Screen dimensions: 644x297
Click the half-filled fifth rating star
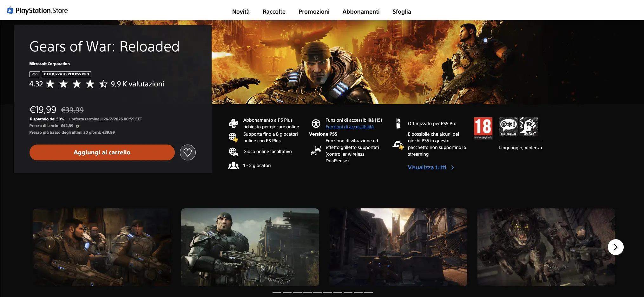[x=103, y=84]
